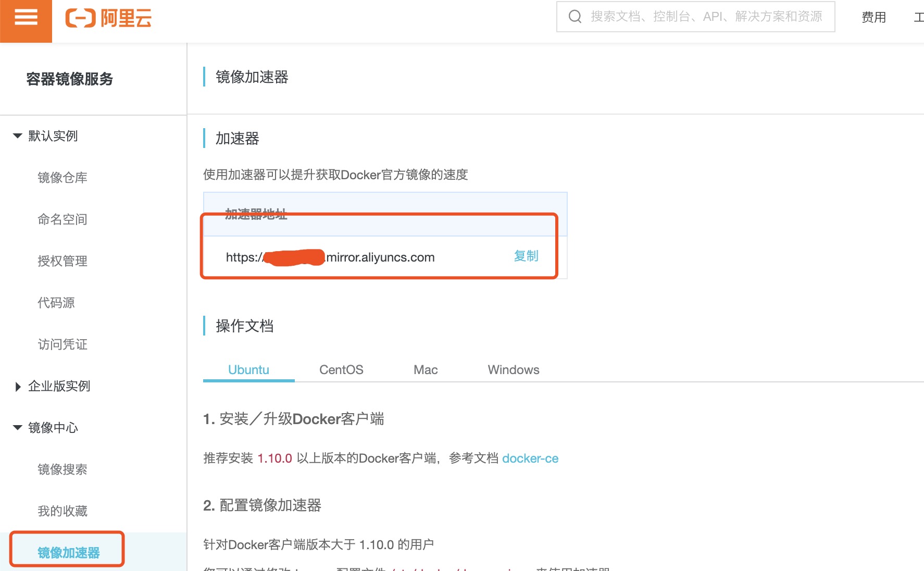Open the hamburger navigation menu
Viewport: 924px width, 571px height.
tap(26, 16)
